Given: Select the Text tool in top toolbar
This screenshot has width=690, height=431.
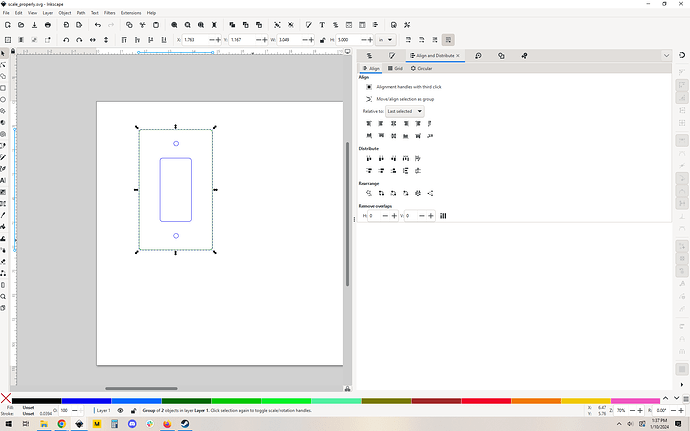Looking at the screenshot, I should [322, 25].
